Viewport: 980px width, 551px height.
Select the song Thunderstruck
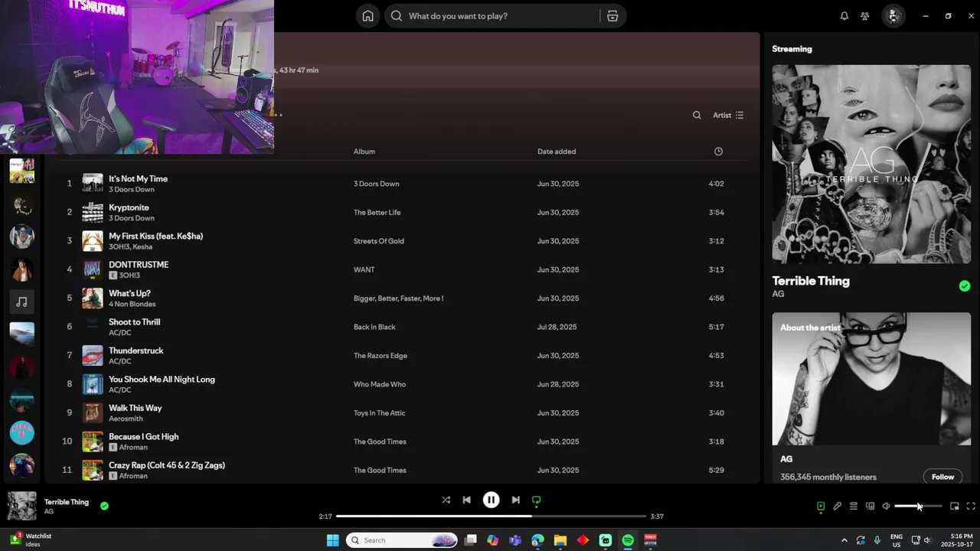pos(136,350)
